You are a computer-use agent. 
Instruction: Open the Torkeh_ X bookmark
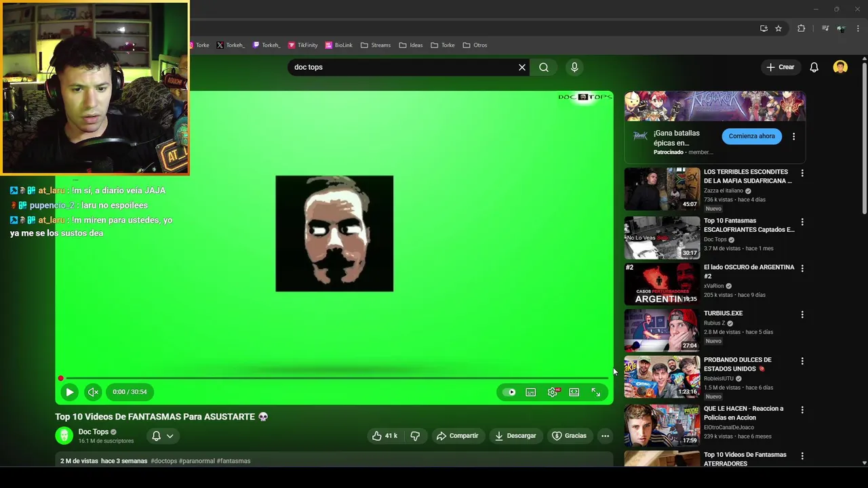(x=231, y=45)
